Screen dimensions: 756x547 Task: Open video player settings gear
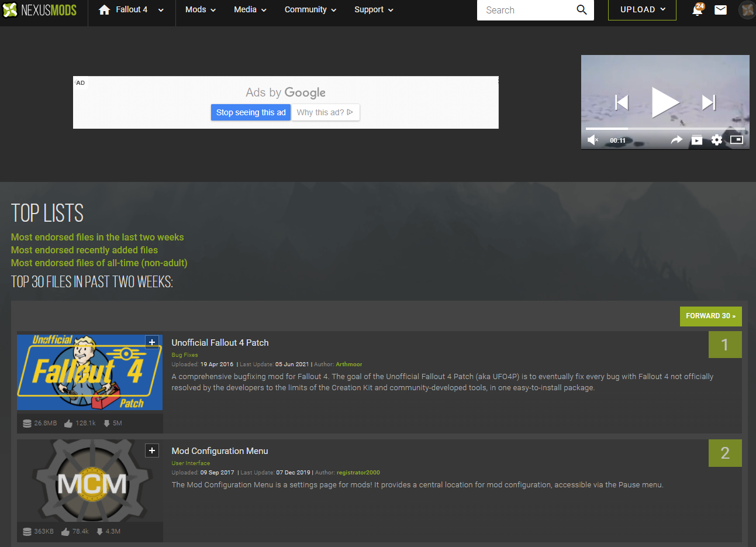(717, 140)
